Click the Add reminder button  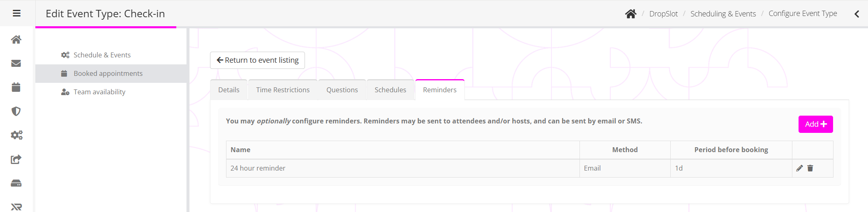point(815,124)
